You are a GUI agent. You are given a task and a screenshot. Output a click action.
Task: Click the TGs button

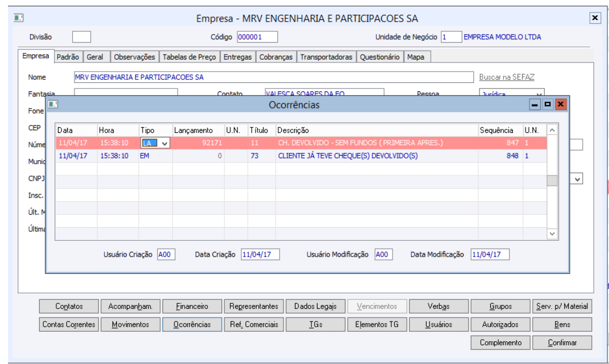[x=315, y=324]
